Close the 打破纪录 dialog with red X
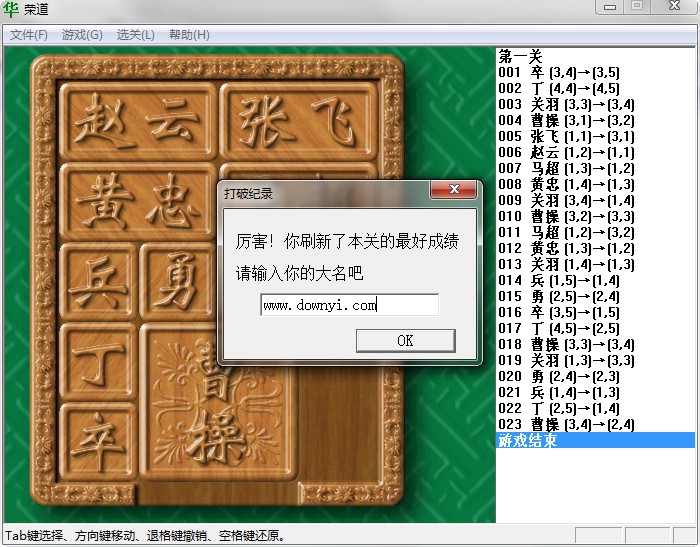 tap(454, 189)
